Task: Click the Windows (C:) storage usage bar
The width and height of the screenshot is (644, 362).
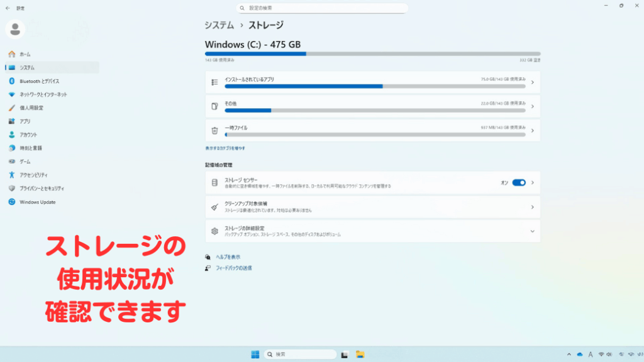Action: pos(372,53)
